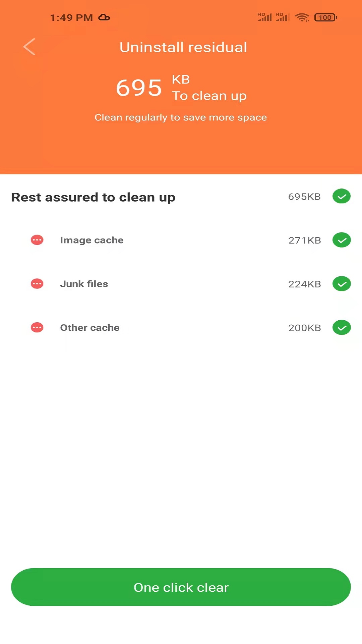Tap the back arrow icon
The width and height of the screenshot is (362, 644).
click(x=29, y=47)
